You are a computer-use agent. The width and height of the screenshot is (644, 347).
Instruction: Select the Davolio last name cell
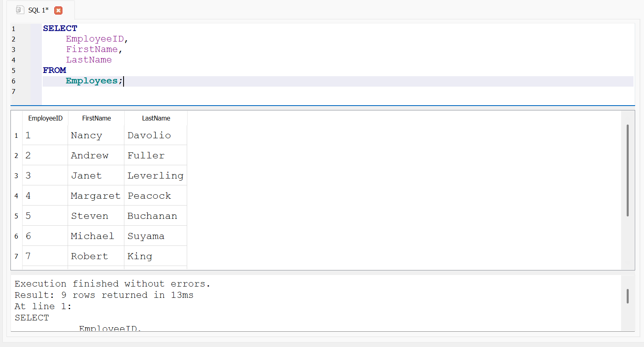[x=149, y=135]
